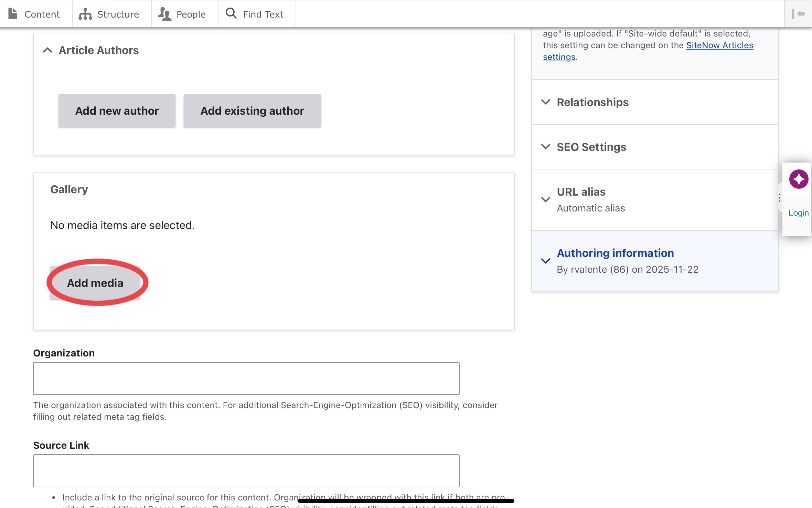
Task: Click the three-dot drag handle on side widget
Action: click(780, 198)
